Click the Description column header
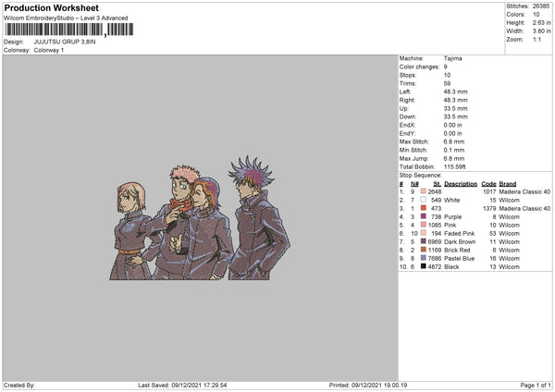The width and height of the screenshot is (555, 392). coord(461,184)
